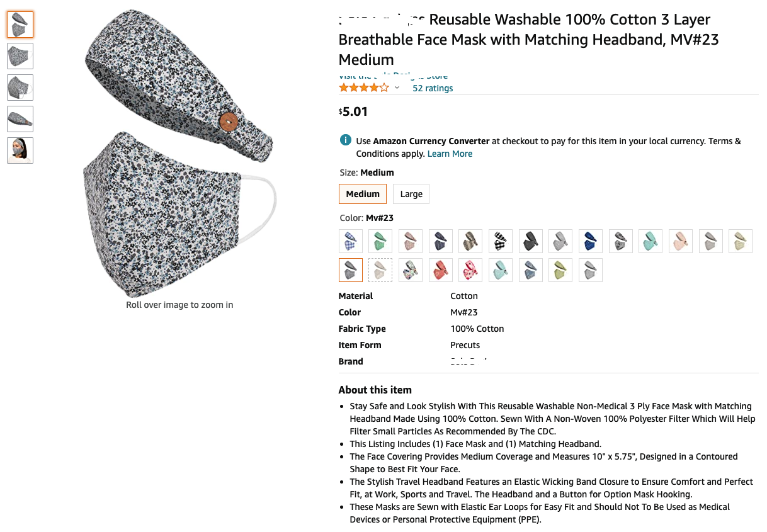Pick the coral red color swatch
Viewport: 767px width, 532px height.
[x=441, y=270]
